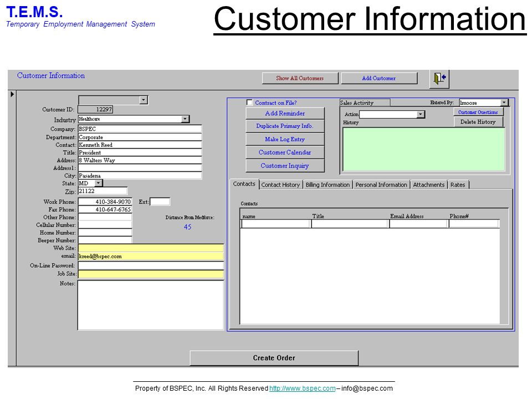The width and height of the screenshot is (532, 399).
Task: Open the Customer Calendar
Action: 285,152
